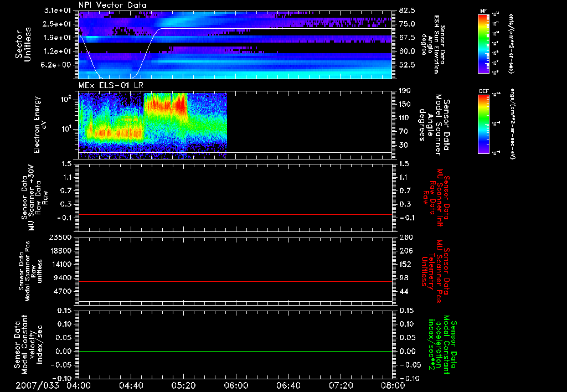Click the '04:40' time axis label

click(x=131, y=385)
